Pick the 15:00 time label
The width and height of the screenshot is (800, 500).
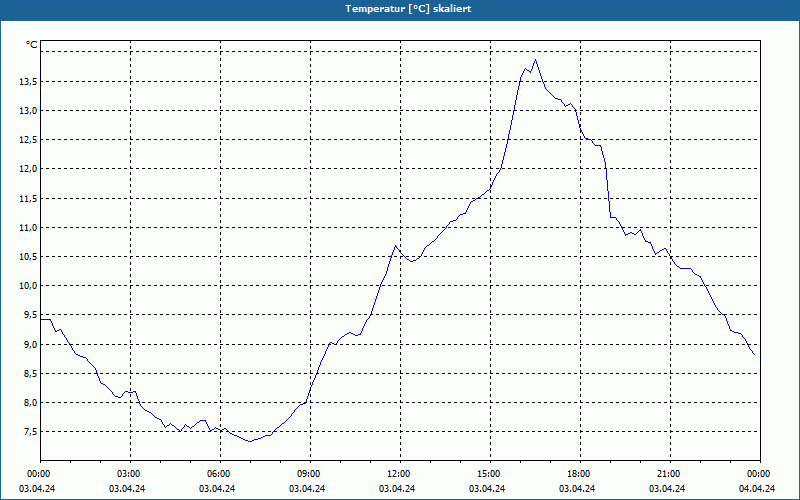pyautogui.click(x=490, y=474)
